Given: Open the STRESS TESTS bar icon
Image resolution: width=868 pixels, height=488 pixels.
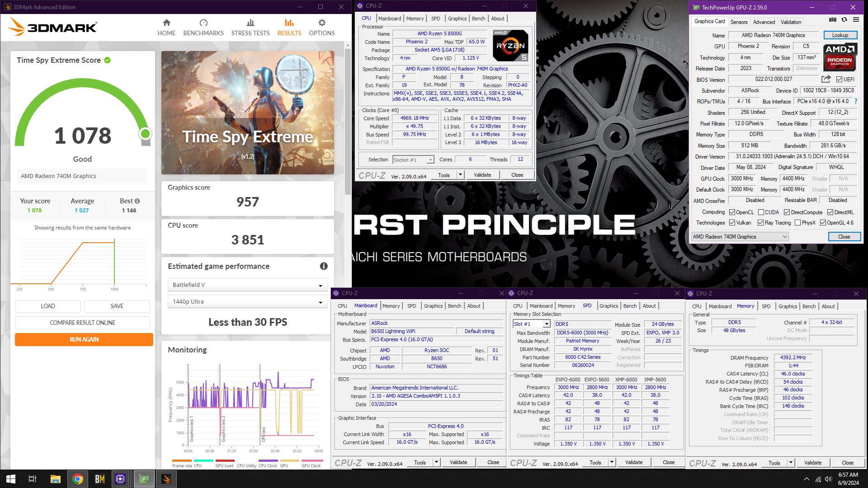Looking at the screenshot, I should [250, 23].
